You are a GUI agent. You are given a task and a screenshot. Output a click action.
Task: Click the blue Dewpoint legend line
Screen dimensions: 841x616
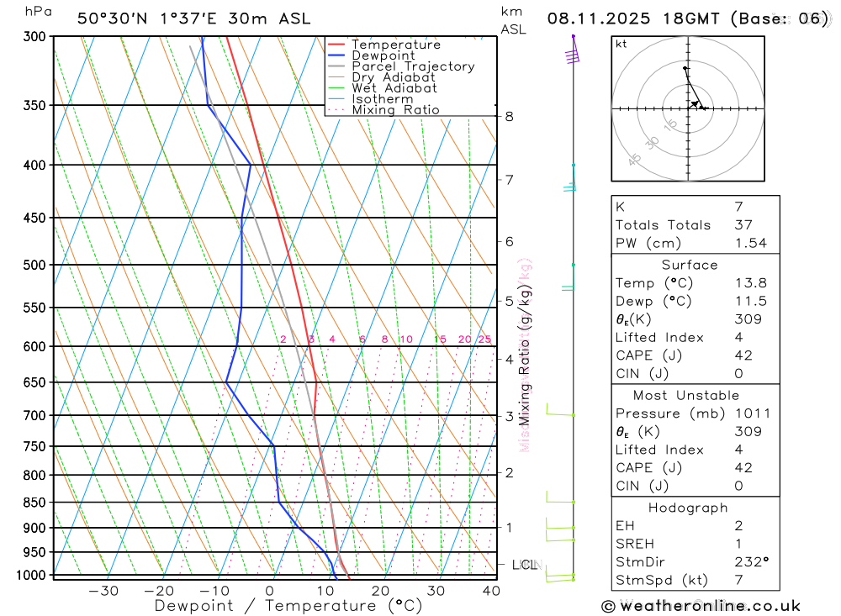pos(336,55)
